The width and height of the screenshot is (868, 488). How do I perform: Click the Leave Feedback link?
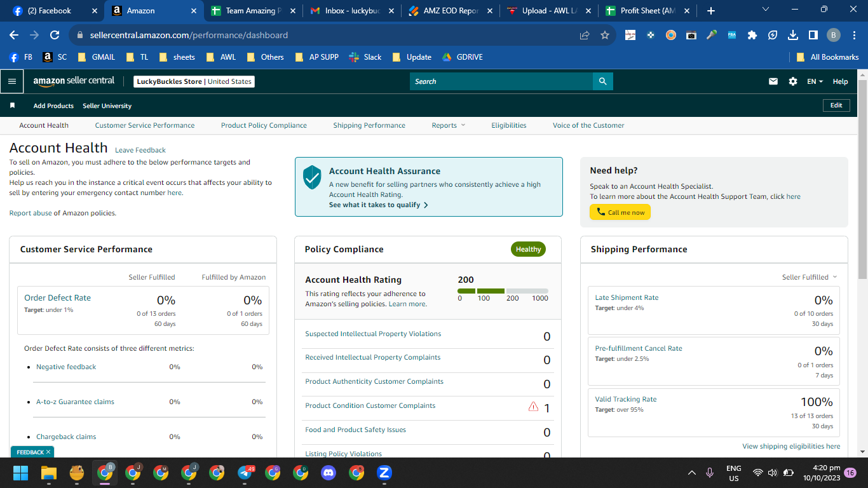click(x=140, y=150)
